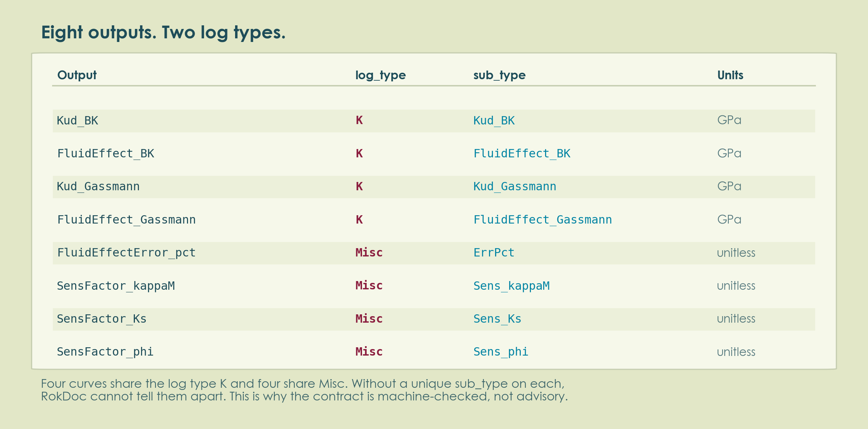Click the Misc log_type for SensFactor_phi

click(369, 352)
